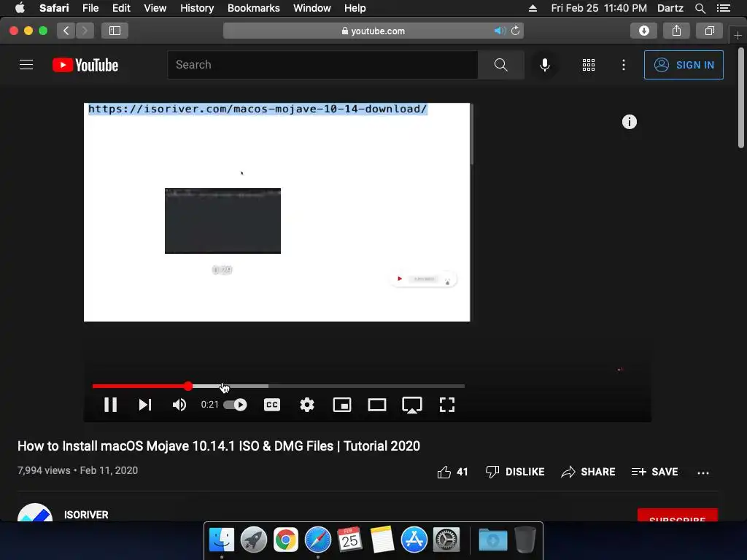Enable miniplayer mode

click(x=342, y=405)
